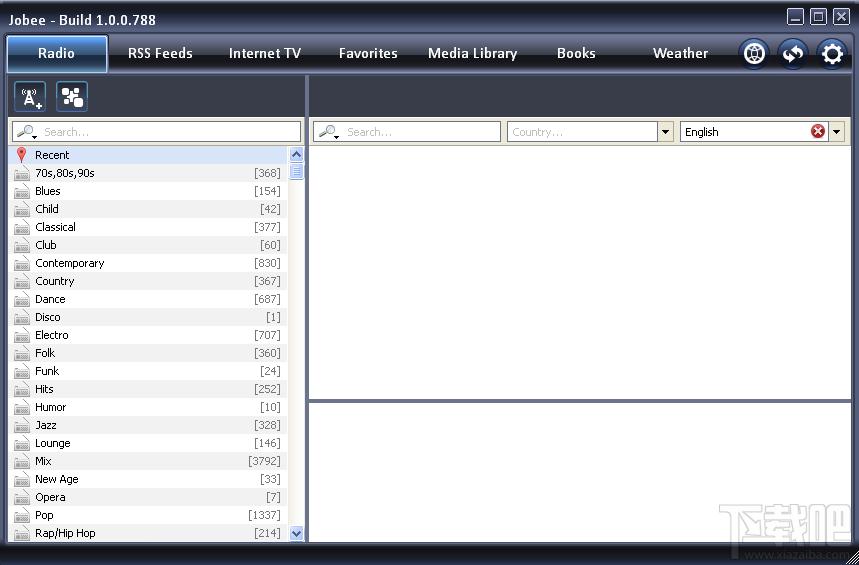Open the English language combo box
This screenshot has width=859, height=565.
point(755,132)
